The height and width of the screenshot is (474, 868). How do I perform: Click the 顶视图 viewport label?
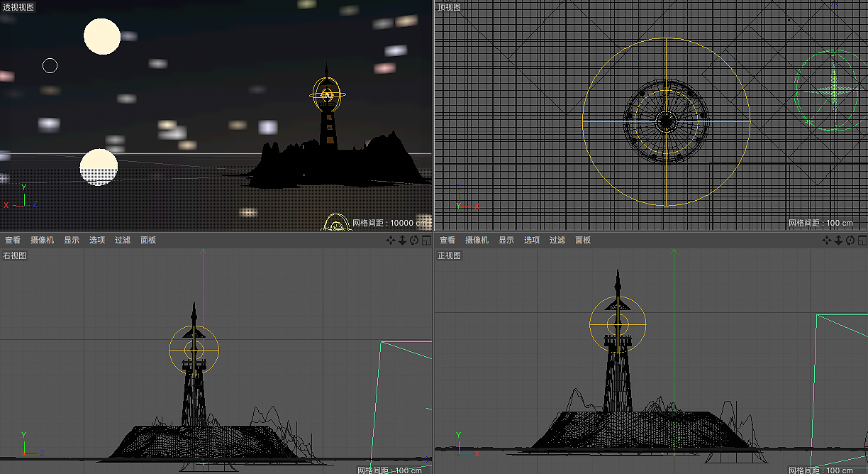[449, 6]
